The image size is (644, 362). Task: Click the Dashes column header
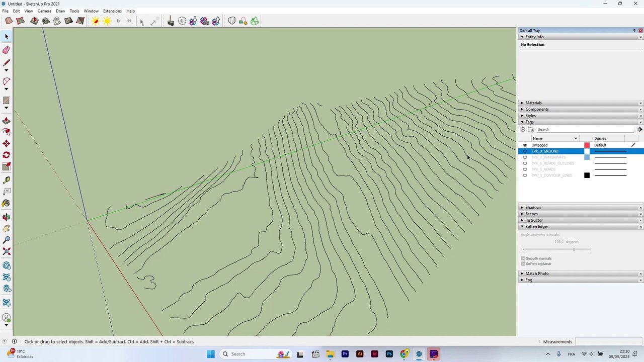609,138
